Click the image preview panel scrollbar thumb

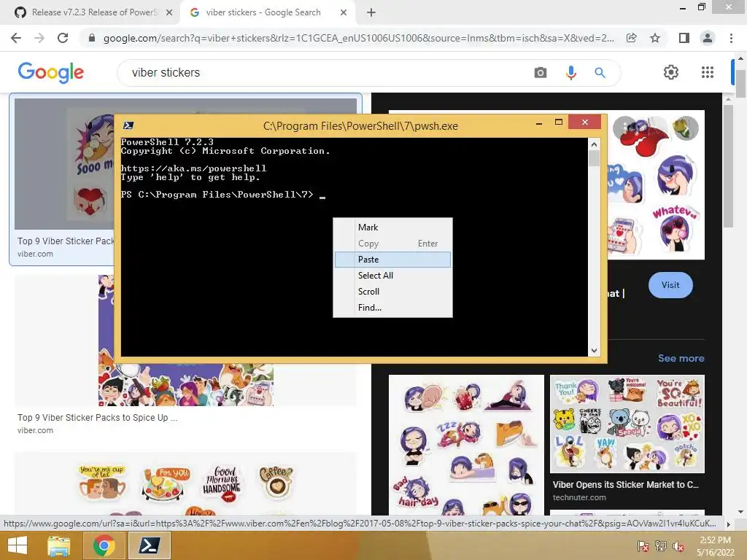(x=727, y=166)
